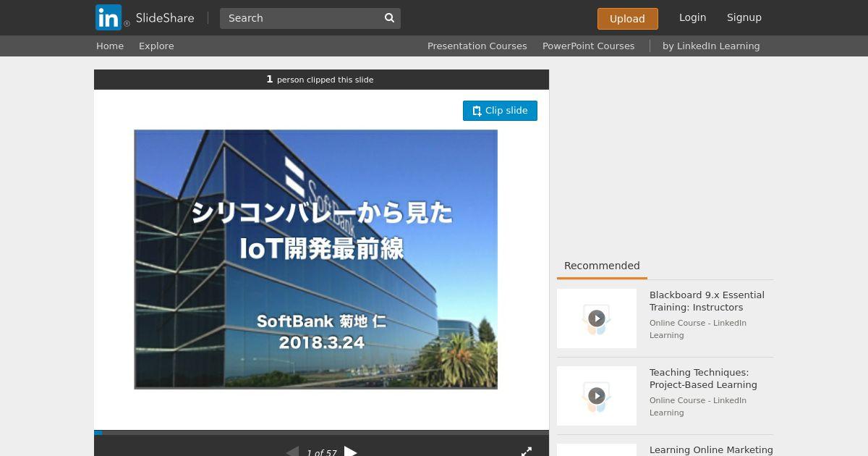
Task: Click the '1 of 57' slide counter
Action: [321, 453]
